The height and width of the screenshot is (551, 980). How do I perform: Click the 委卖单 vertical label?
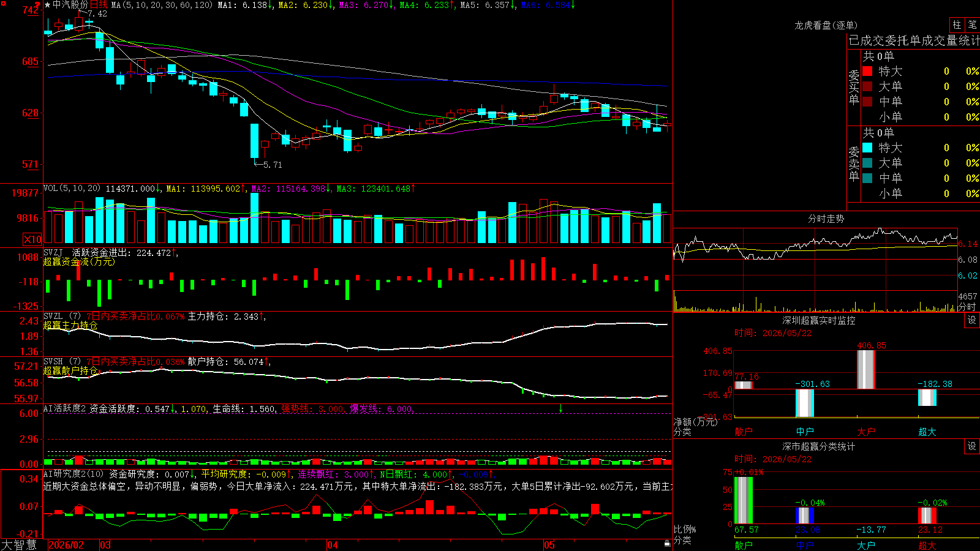[x=854, y=163]
